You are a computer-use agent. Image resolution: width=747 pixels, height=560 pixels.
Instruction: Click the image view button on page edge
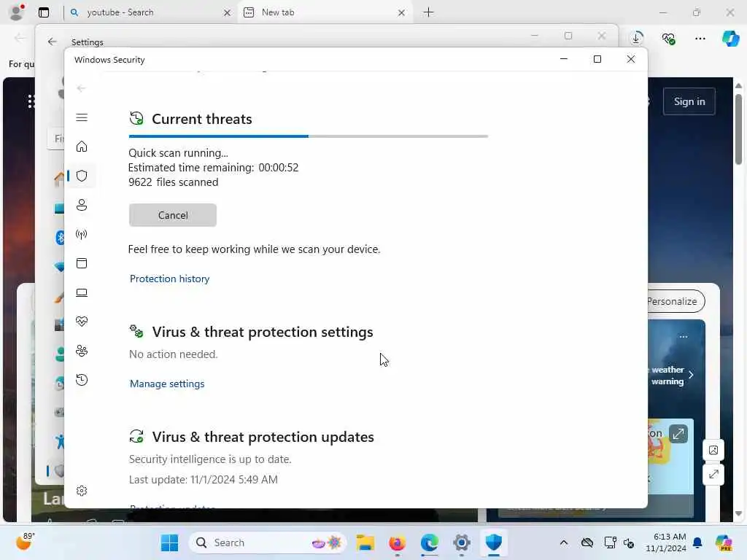coord(713,450)
